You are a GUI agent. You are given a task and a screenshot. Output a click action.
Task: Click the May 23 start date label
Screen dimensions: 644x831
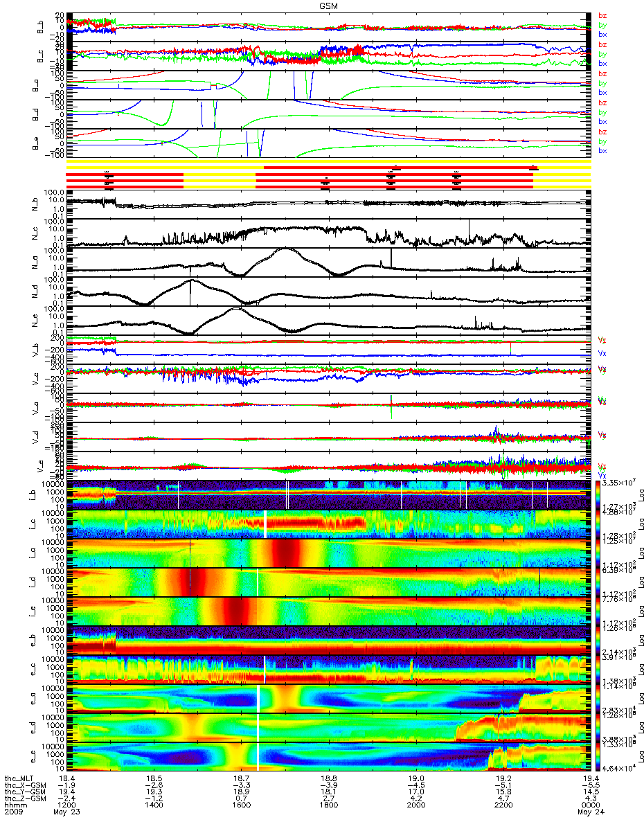click(66, 812)
